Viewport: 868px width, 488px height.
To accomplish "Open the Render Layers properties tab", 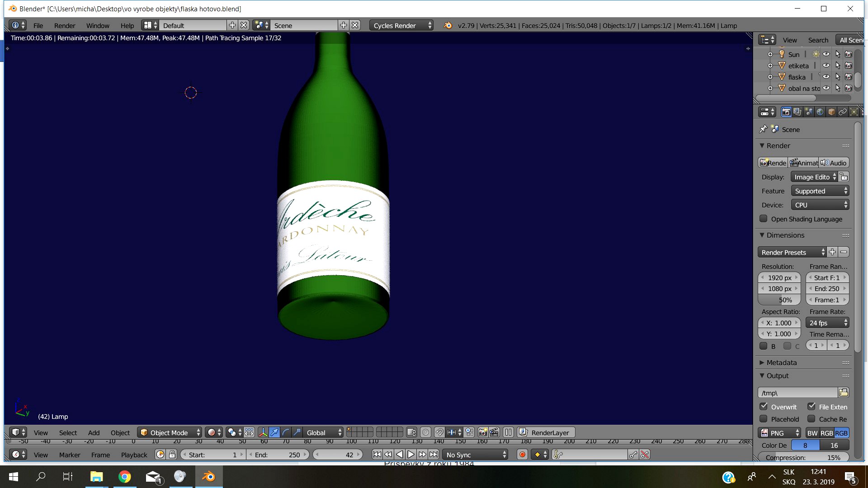I will coord(797,112).
